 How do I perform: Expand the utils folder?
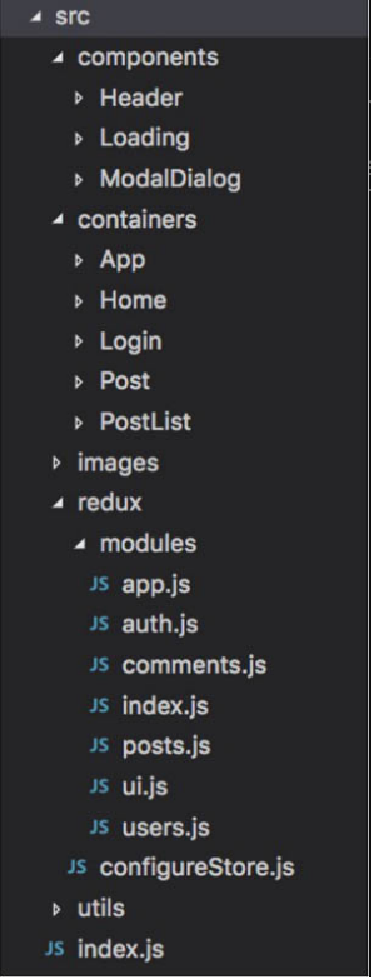[57, 909]
